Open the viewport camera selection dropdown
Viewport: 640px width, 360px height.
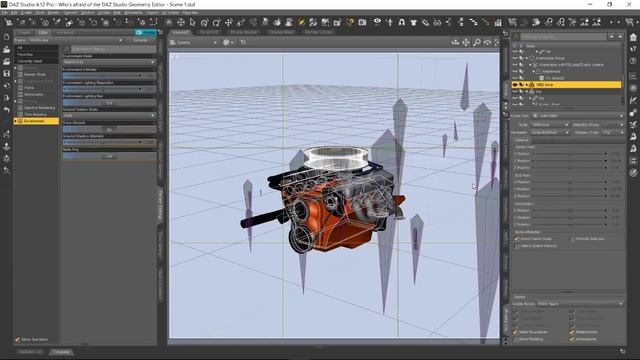point(193,42)
